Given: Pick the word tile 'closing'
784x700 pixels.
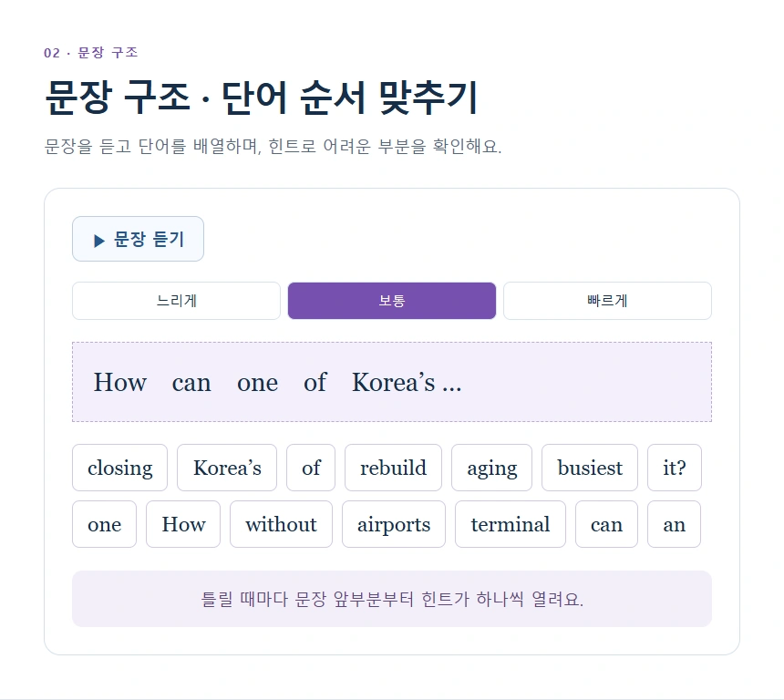Looking at the screenshot, I should click(x=120, y=468).
